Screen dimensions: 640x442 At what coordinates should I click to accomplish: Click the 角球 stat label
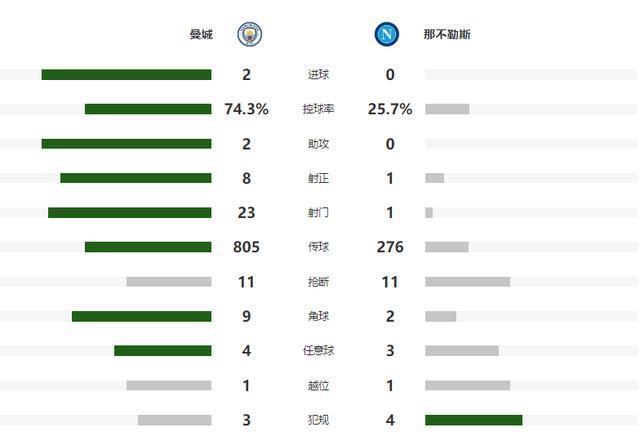(318, 317)
